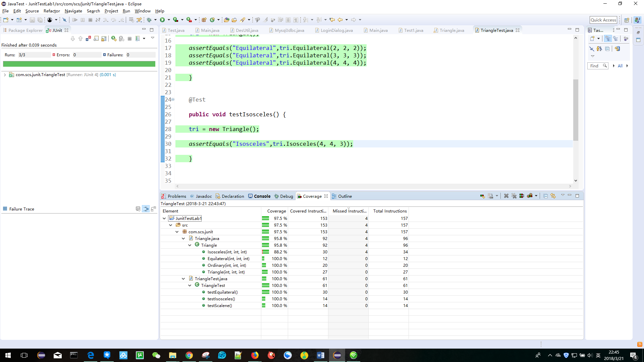Toggle Link with Current Selection in Coverage

(x=553, y=196)
